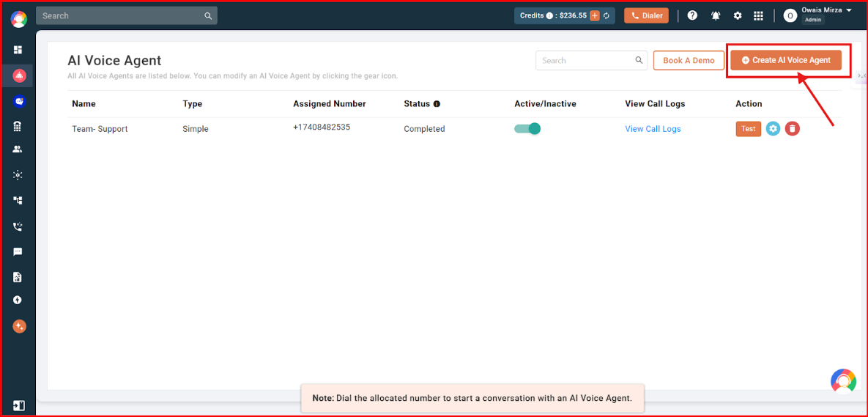Open the help question mark icon
The image size is (868, 417).
point(692,15)
